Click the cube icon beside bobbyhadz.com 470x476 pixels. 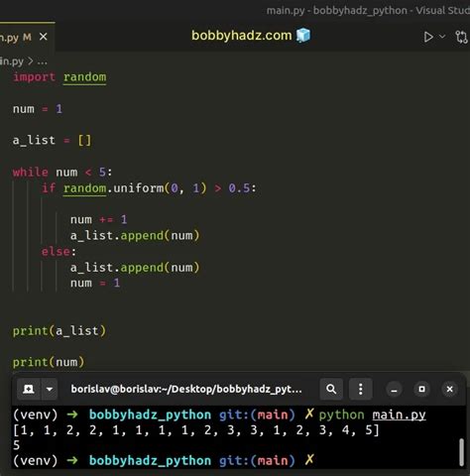click(303, 35)
